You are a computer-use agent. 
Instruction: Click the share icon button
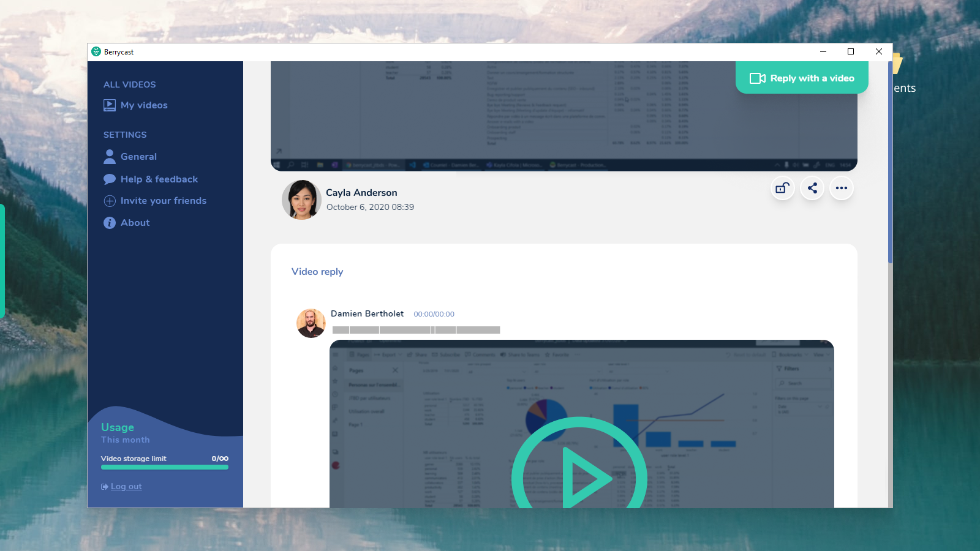coord(812,188)
